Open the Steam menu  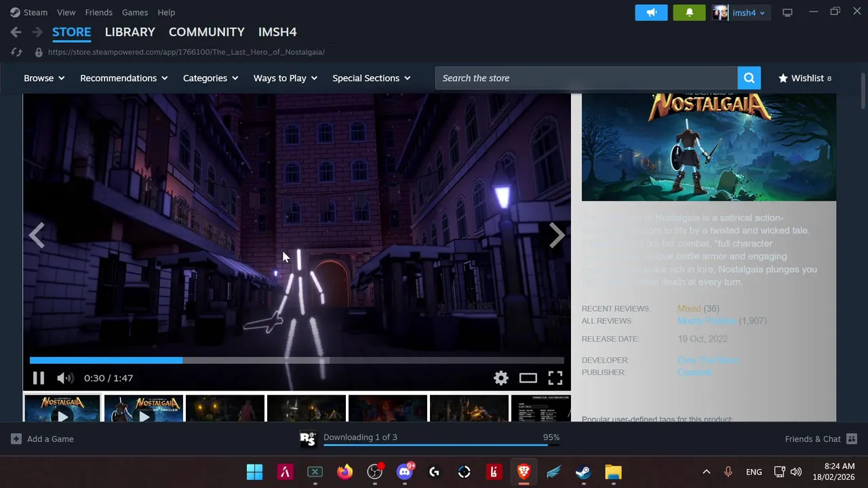click(x=29, y=12)
